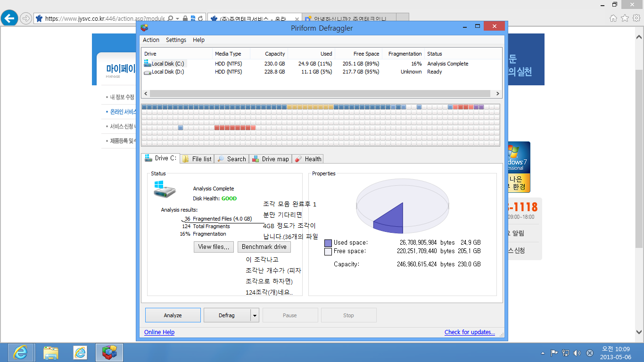This screenshot has width=644, height=362.
Task: Click the volume speaker tray icon
Action: (x=577, y=353)
